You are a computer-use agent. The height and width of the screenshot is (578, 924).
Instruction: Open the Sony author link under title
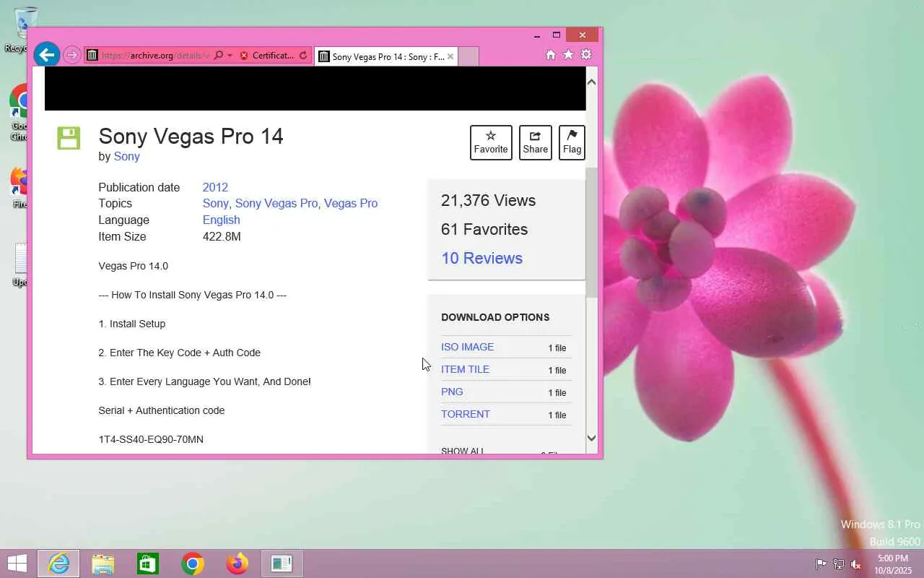click(x=126, y=156)
